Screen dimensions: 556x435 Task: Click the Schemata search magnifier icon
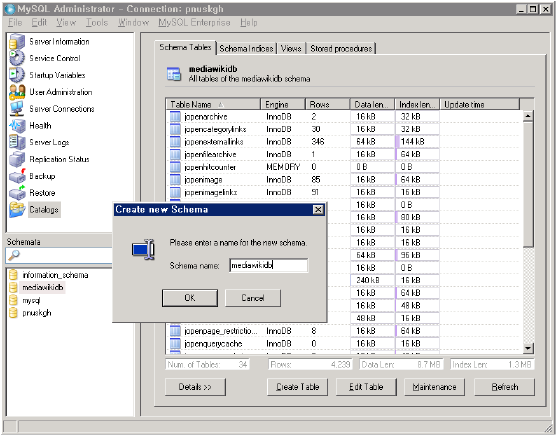14,255
